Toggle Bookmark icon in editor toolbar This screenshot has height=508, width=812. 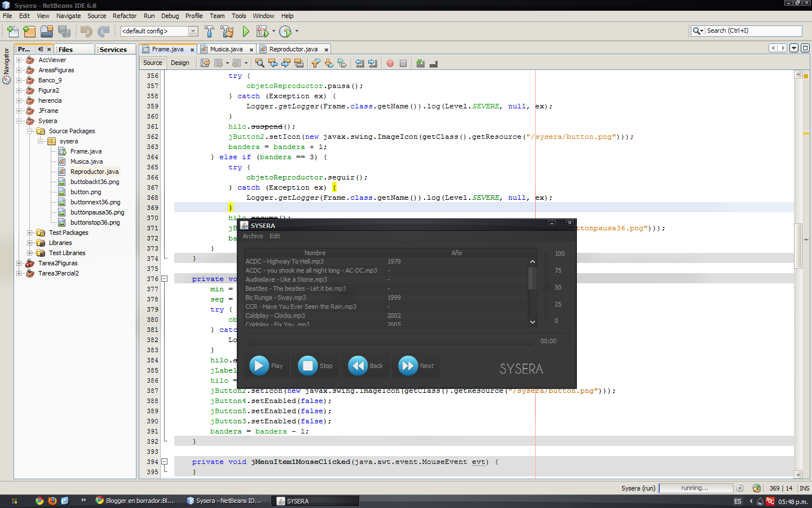(342, 63)
